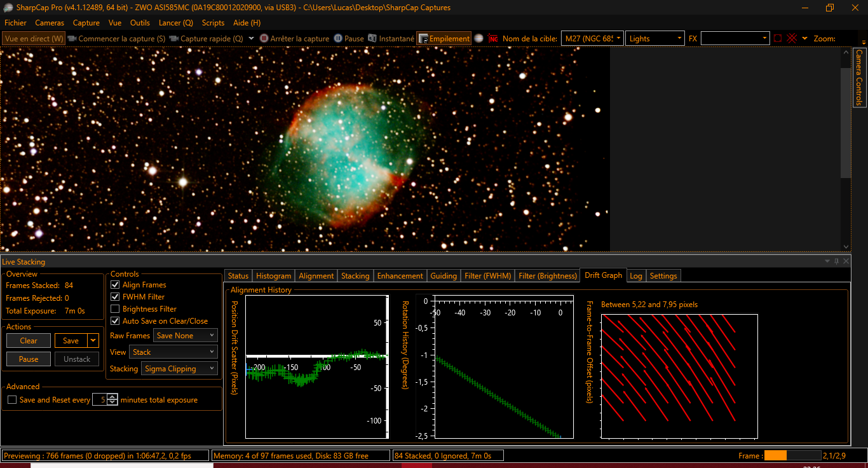868x468 pixels.
Task: Open the Fichier menu
Action: (15, 22)
